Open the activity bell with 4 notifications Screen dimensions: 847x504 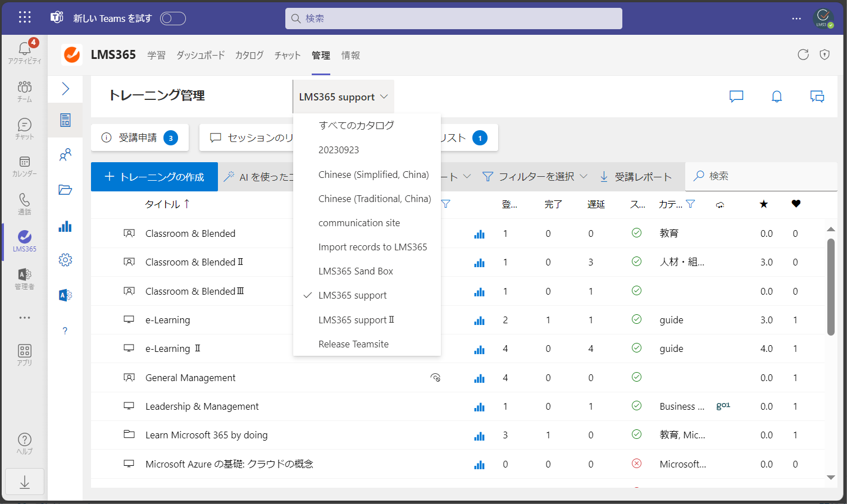tap(25, 51)
